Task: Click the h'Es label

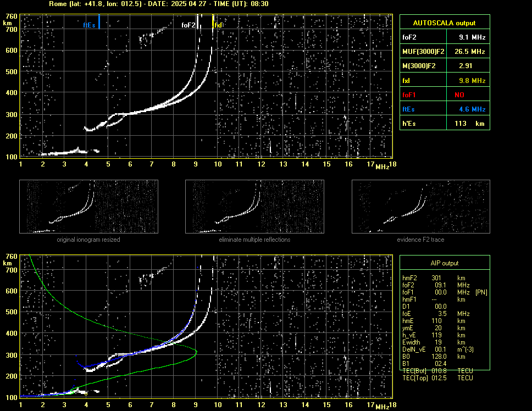Action: pyautogui.click(x=409, y=124)
